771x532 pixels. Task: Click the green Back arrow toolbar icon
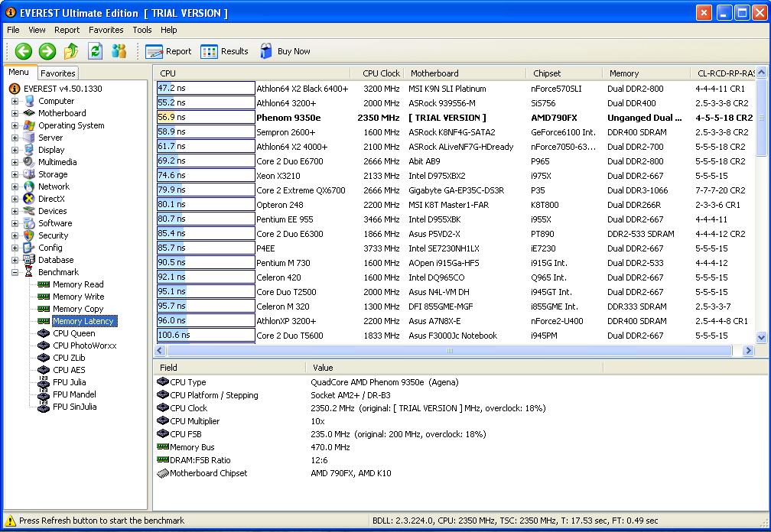click(23, 51)
